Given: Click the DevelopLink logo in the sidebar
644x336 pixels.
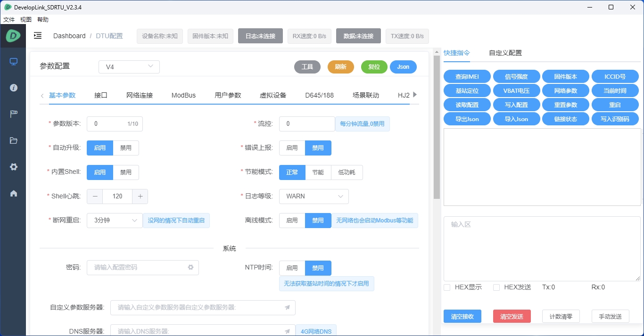Looking at the screenshot, I should (x=13, y=35).
